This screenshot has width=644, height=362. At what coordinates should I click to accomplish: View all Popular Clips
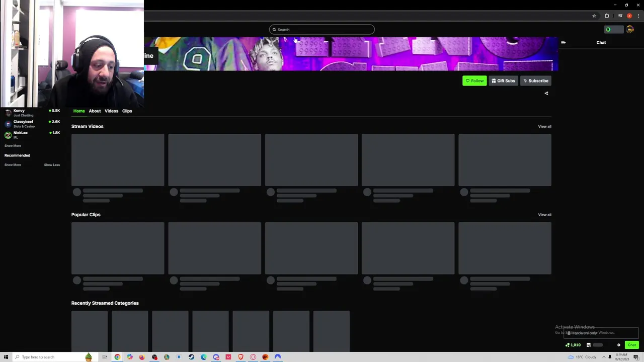544,215
